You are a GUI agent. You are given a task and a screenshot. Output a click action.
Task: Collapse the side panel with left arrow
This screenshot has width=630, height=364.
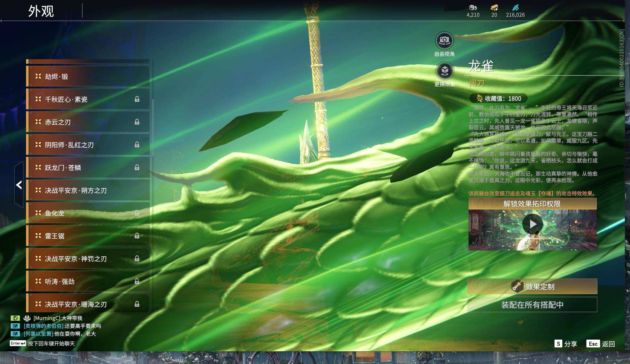click(x=19, y=185)
